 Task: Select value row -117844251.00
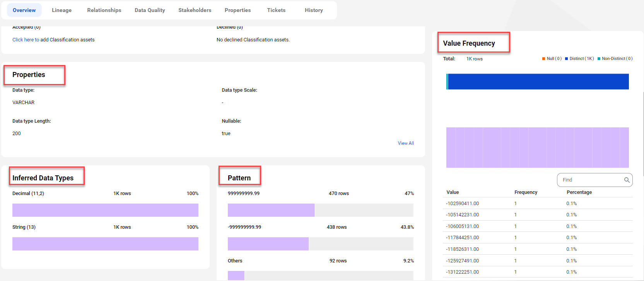[538, 238]
